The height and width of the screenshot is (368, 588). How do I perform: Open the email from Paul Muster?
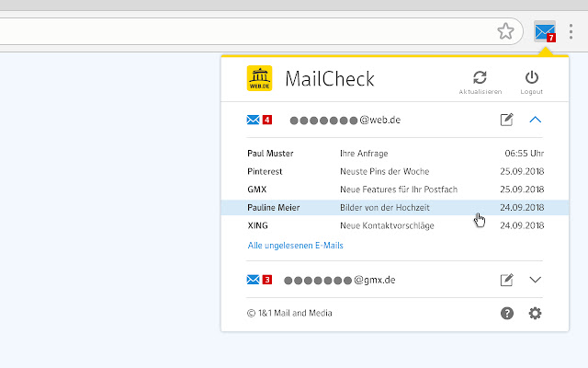tap(395, 154)
